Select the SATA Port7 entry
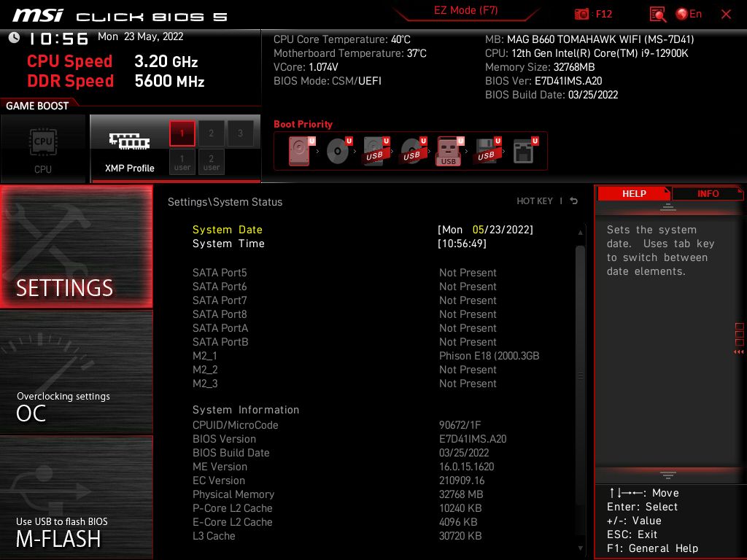 345,300
